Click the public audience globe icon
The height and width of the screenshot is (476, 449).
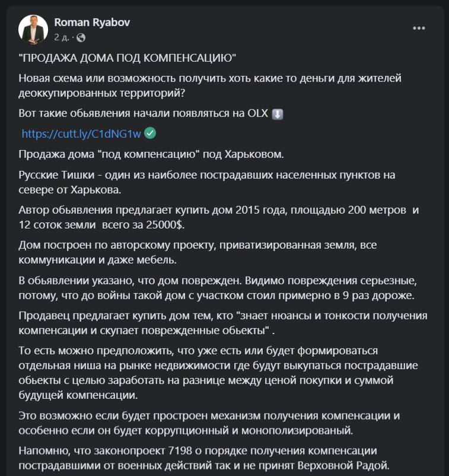coord(81,37)
